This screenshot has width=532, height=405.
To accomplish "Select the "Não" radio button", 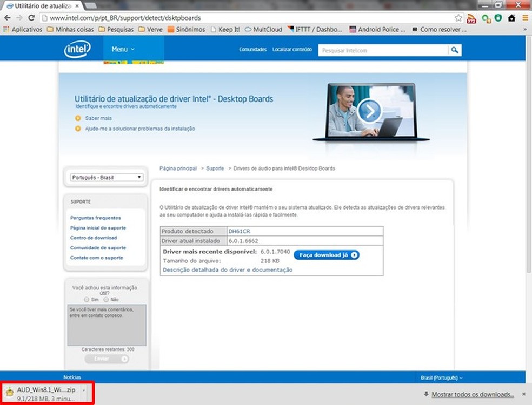I will pyautogui.click(x=107, y=299).
